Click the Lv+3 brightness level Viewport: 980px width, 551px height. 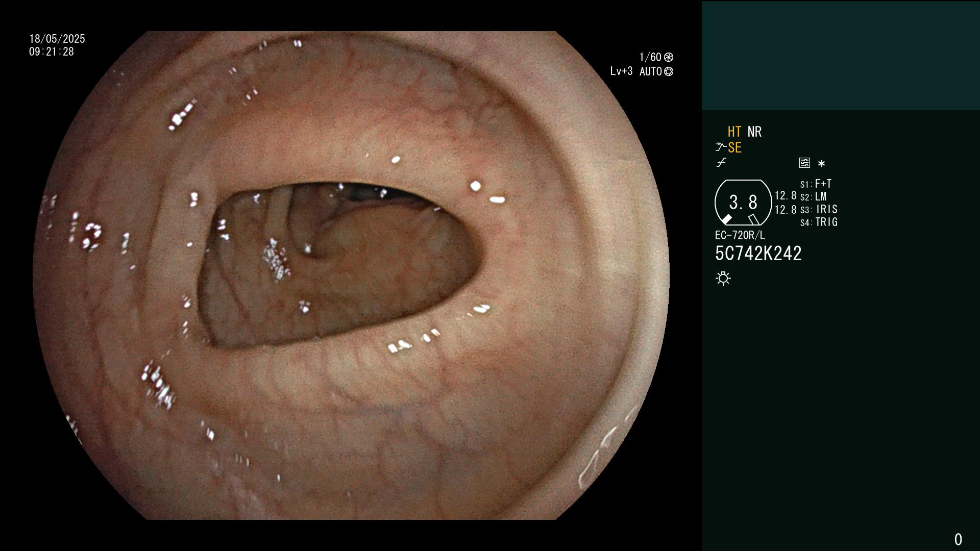tap(621, 71)
